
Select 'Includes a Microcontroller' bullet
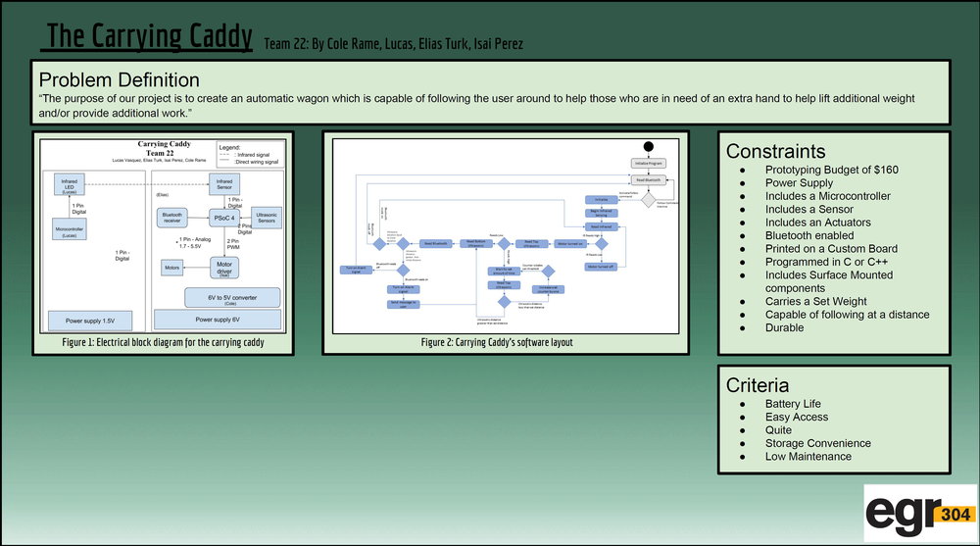point(827,196)
